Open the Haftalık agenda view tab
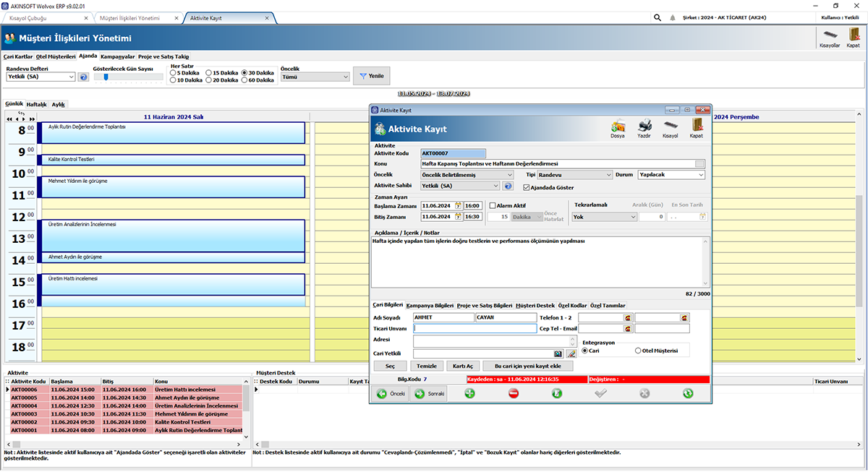The width and height of the screenshot is (868, 472). (x=35, y=103)
